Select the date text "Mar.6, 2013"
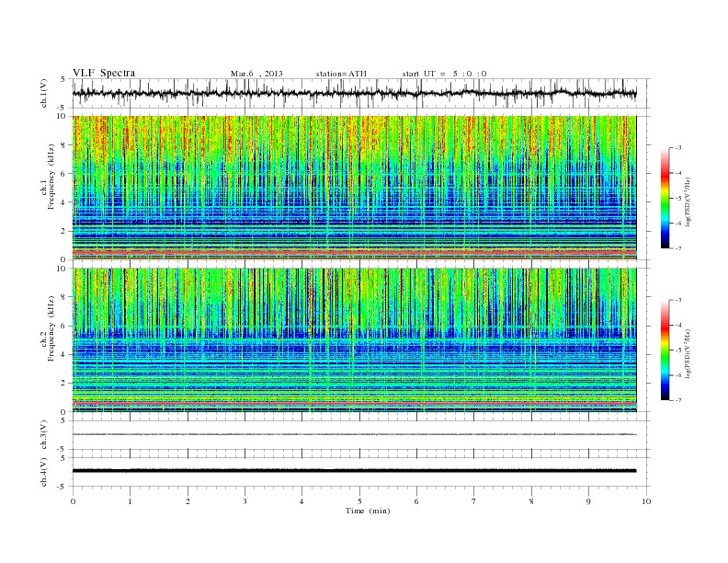 [x=256, y=74]
